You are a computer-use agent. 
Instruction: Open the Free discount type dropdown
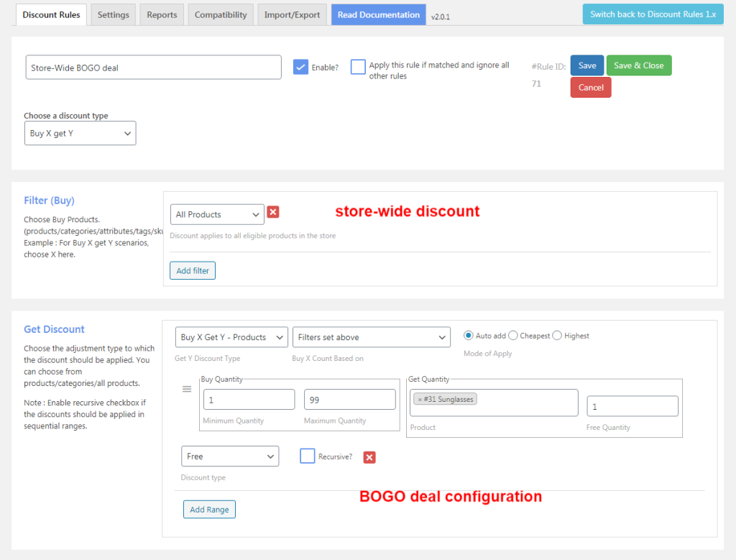tap(230, 456)
